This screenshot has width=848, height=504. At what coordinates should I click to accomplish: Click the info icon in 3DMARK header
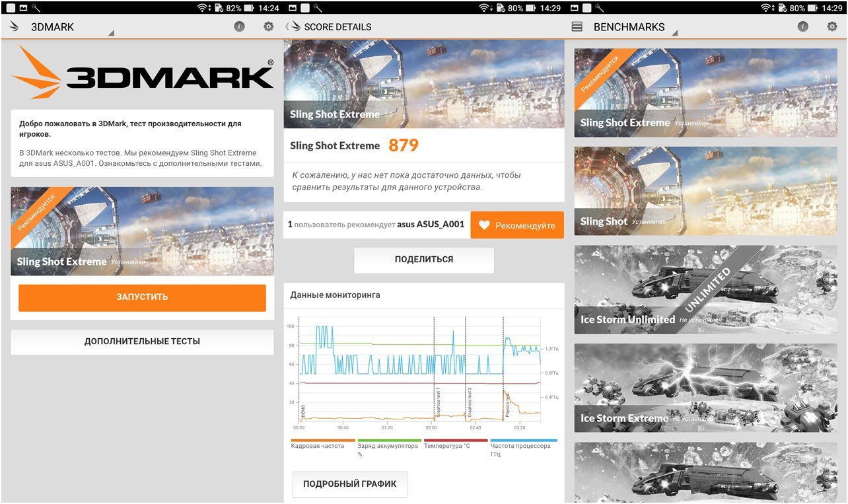(x=239, y=26)
